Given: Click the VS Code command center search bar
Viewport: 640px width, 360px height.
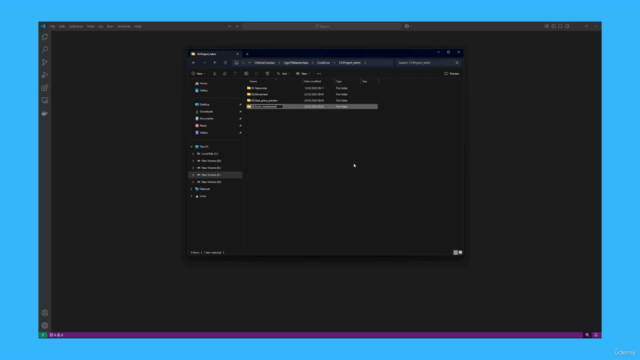Looking at the screenshot, I should click(322, 26).
